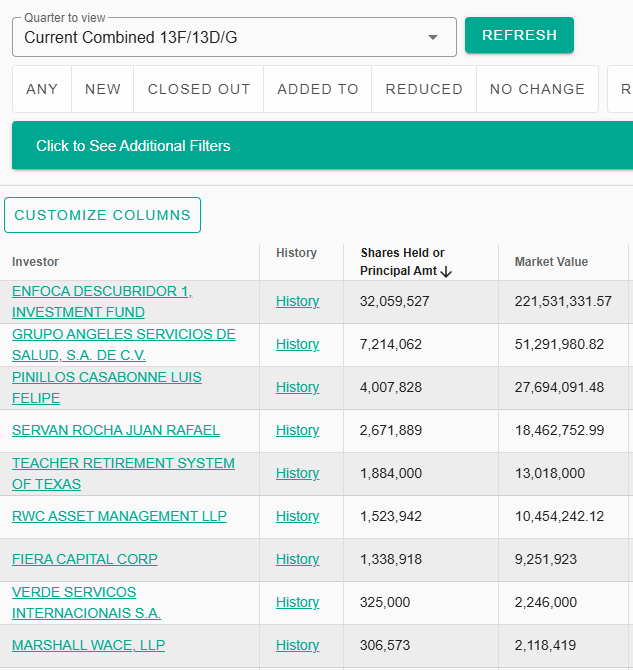
Task: View History for GRUPO ANGELES SERVICIOS
Action: (x=297, y=345)
